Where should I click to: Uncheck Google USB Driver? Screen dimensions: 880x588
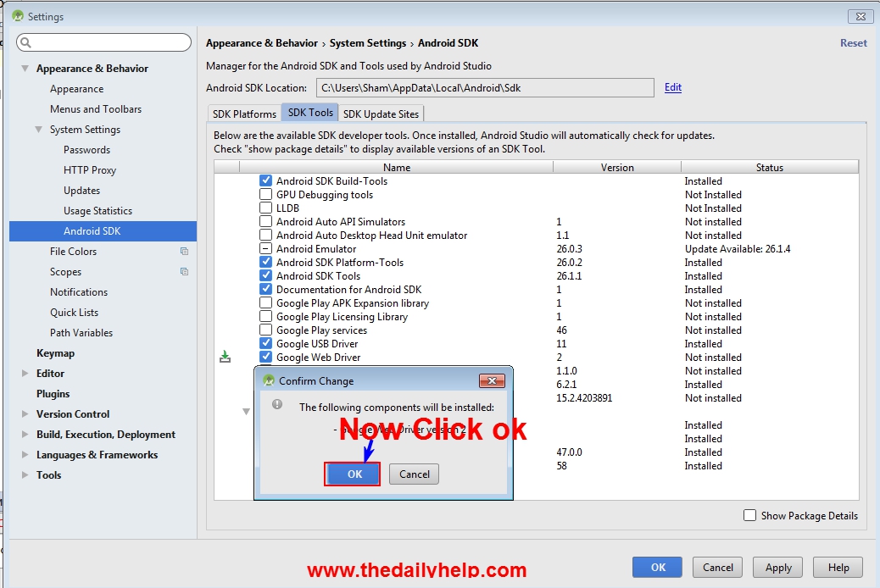pos(266,343)
